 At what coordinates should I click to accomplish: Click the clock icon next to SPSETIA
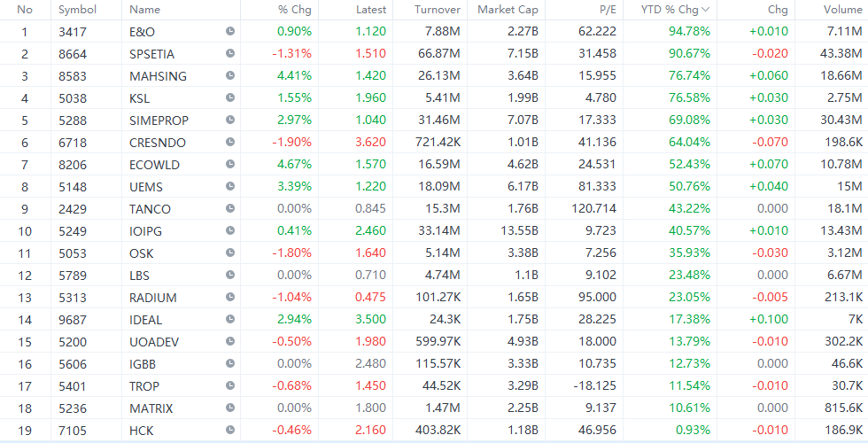point(230,54)
